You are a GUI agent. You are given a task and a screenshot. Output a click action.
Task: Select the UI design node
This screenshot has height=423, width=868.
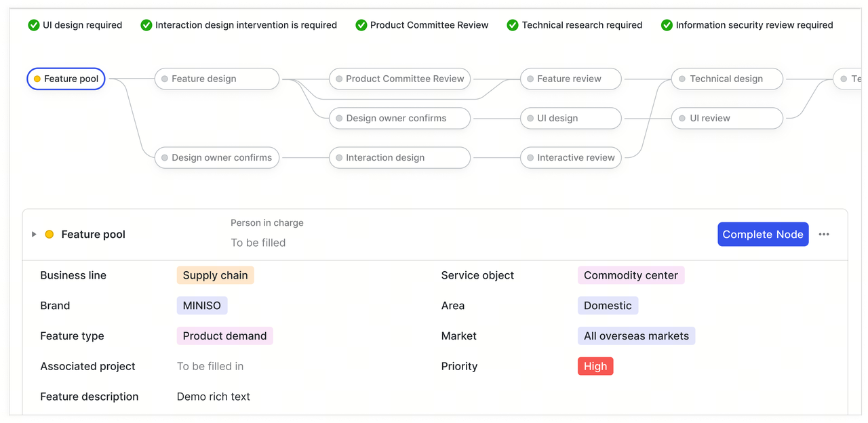click(x=570, y=119)
